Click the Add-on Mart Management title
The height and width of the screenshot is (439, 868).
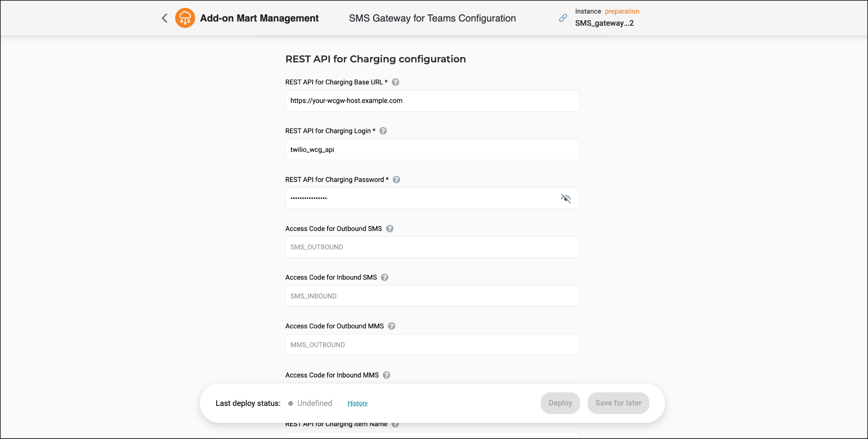[x=259, y=18]
